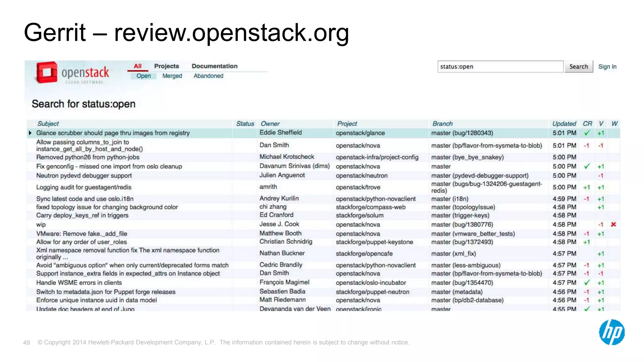644x362 pixels.
Task: Click project openstack/glance
Action: tap(360, 133)
